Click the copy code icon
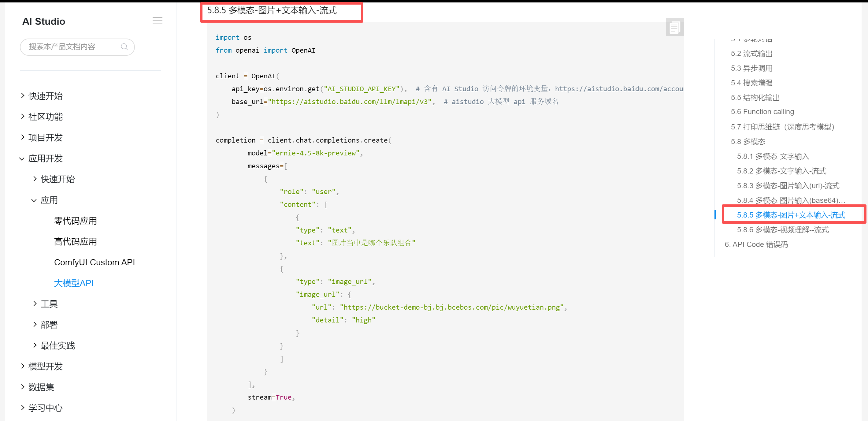The image size is (868, 421). coord(674,27)
